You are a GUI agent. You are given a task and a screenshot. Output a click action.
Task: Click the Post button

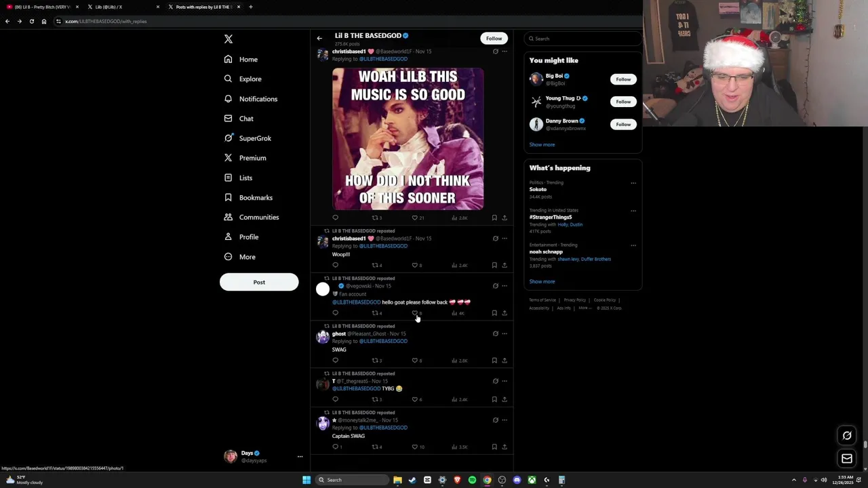tap(259, 282)
